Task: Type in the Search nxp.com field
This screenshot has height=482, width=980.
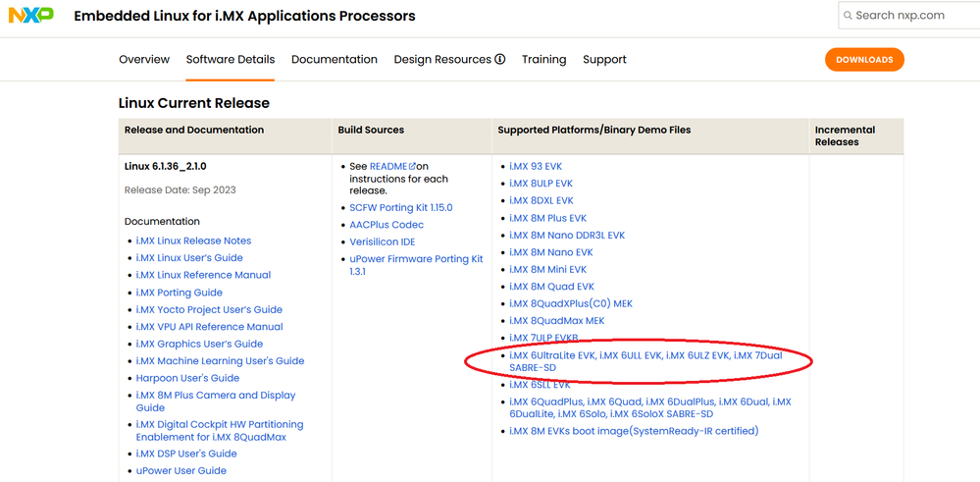Action: tap(912, 15)
